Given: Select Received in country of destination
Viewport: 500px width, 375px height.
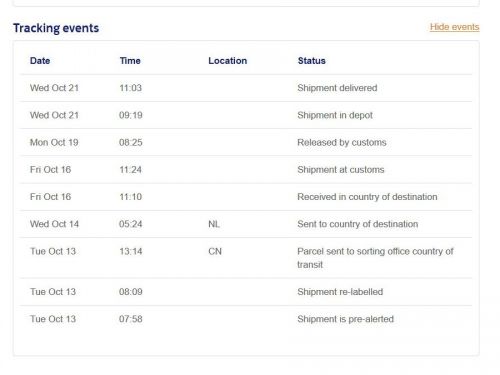Looking at the screenshot, I should tap(367, 197).
